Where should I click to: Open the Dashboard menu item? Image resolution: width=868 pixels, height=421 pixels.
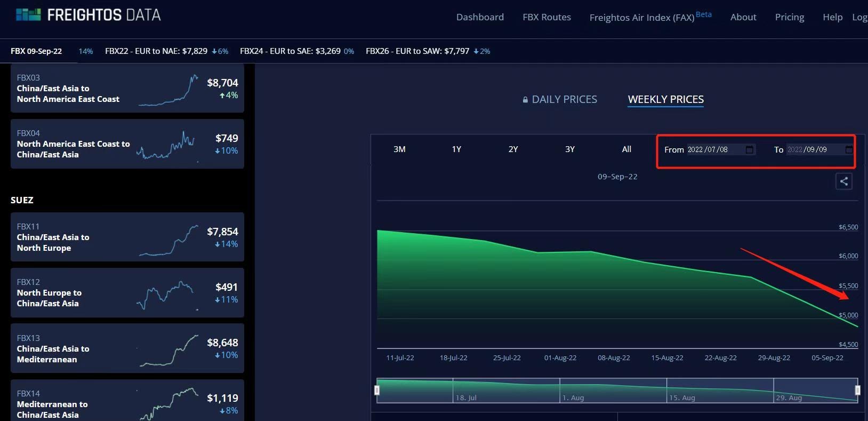point(480,17)
